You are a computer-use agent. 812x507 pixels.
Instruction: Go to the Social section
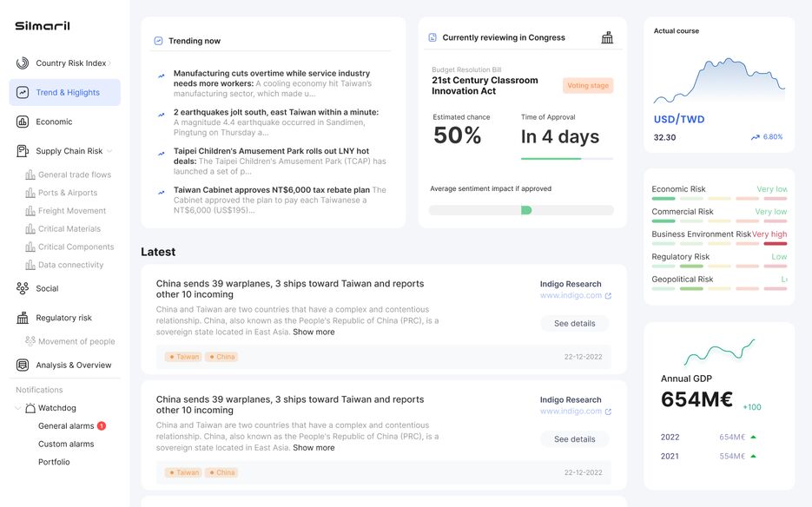click(47, 288)
